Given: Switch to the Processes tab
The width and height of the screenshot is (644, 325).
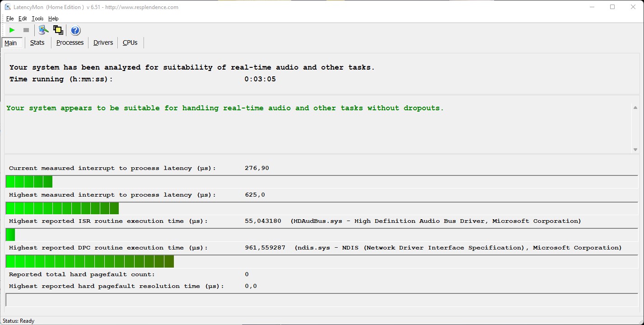Looking at the screenshot, I should 70,42.
